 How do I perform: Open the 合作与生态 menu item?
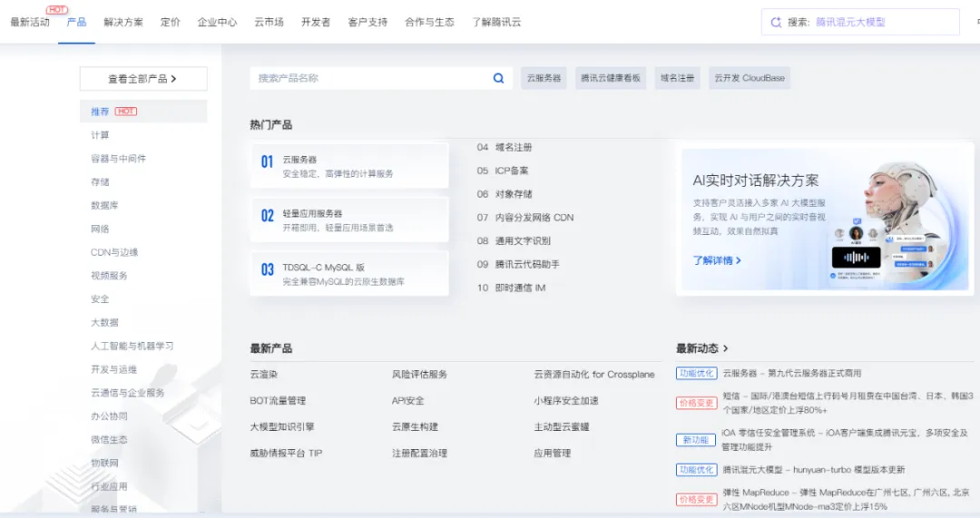[429, 22]
